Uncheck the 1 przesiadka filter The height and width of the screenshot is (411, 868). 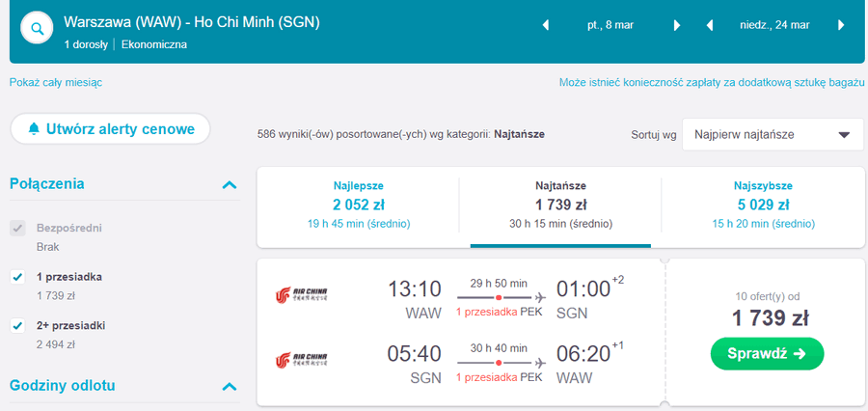click(x=17, y=277)
